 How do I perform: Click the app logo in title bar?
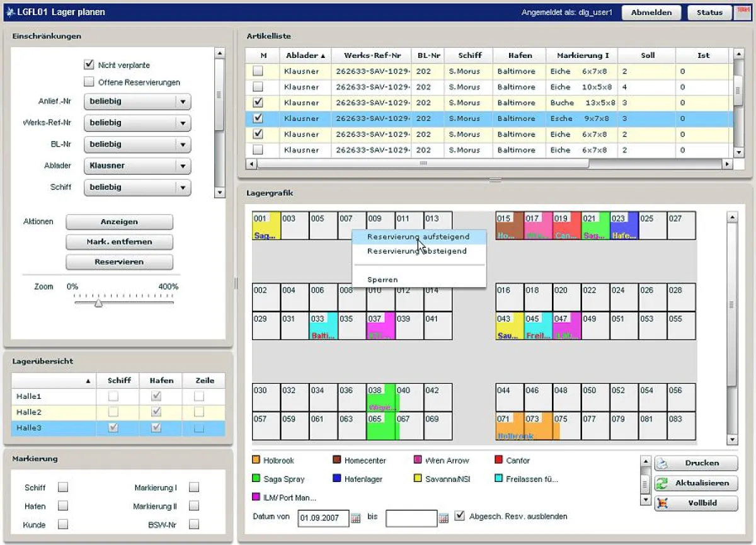click(9, 12)
